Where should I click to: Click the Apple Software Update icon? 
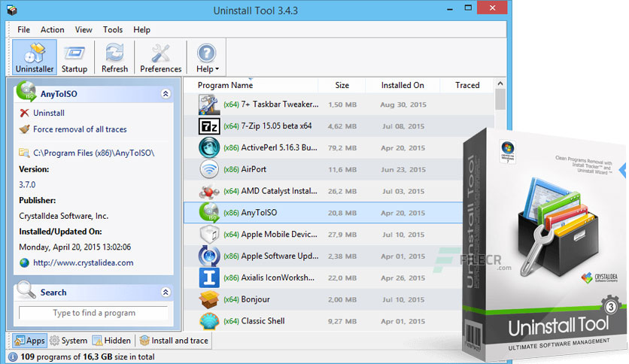click(x=209, y=256)
